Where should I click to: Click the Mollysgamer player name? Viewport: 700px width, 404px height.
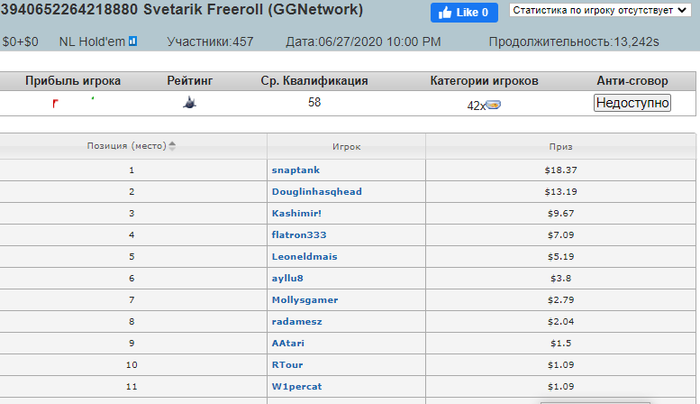pos(304,300)
